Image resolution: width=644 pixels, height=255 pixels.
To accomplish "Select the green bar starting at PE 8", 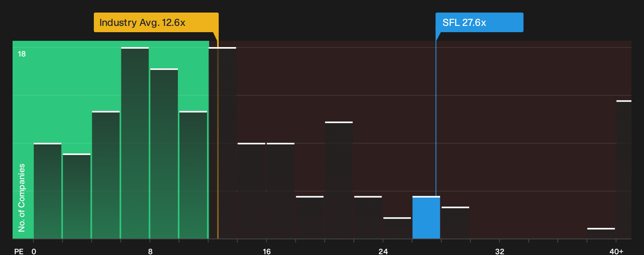I will tap(164, 153).
